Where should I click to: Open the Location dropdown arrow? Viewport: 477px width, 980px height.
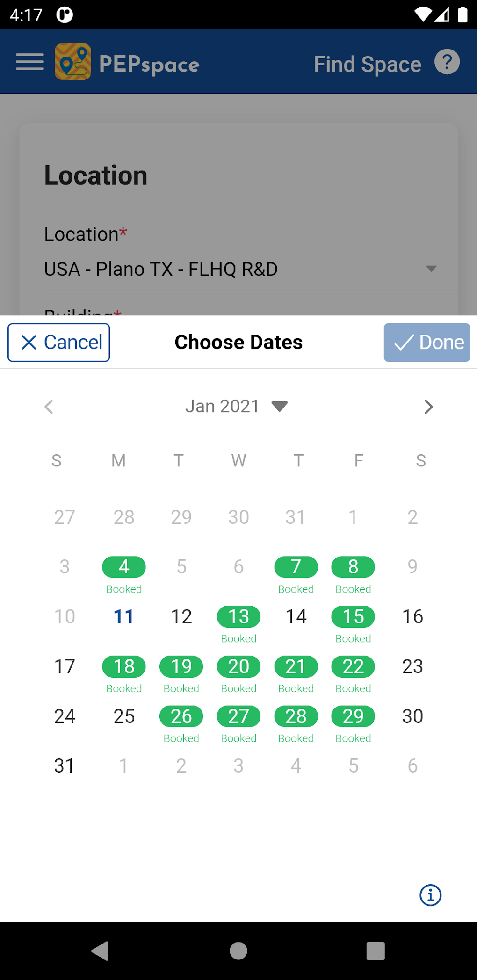point(431,269)
